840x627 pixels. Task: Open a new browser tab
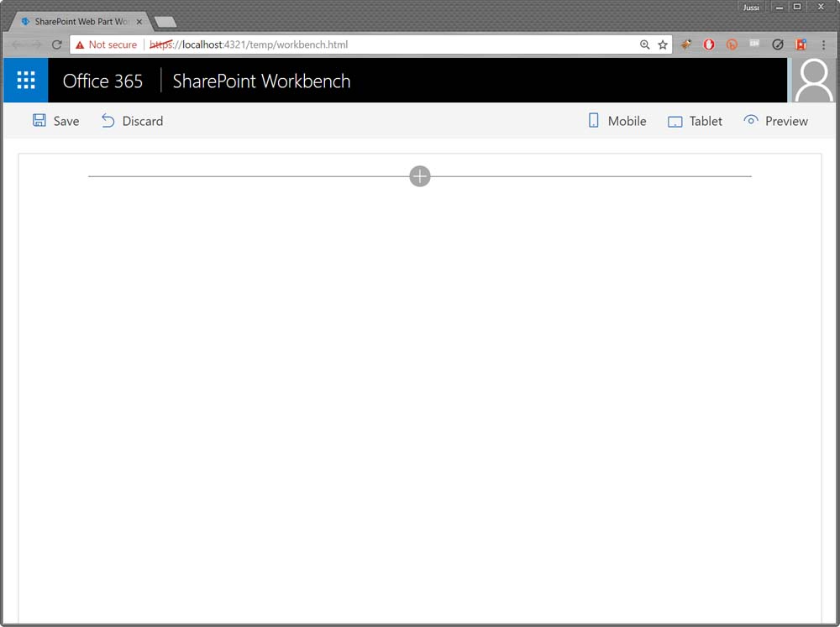coord(165,22)
